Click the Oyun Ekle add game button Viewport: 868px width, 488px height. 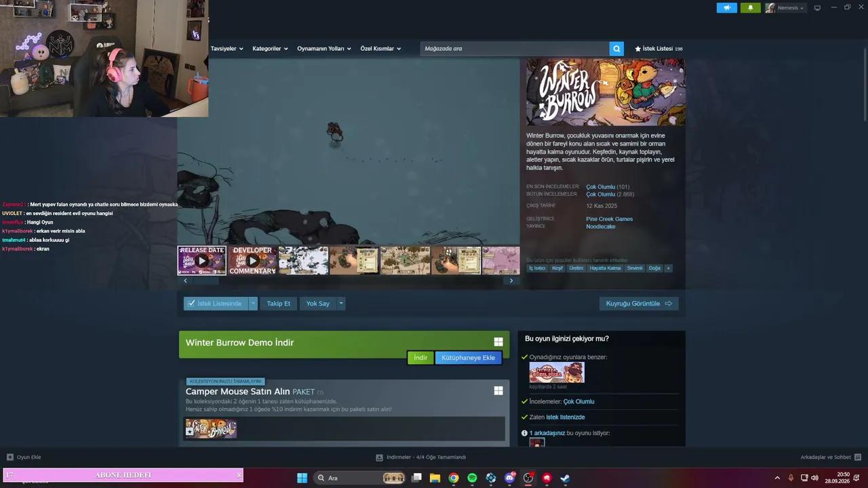click(x=24, y=457)
